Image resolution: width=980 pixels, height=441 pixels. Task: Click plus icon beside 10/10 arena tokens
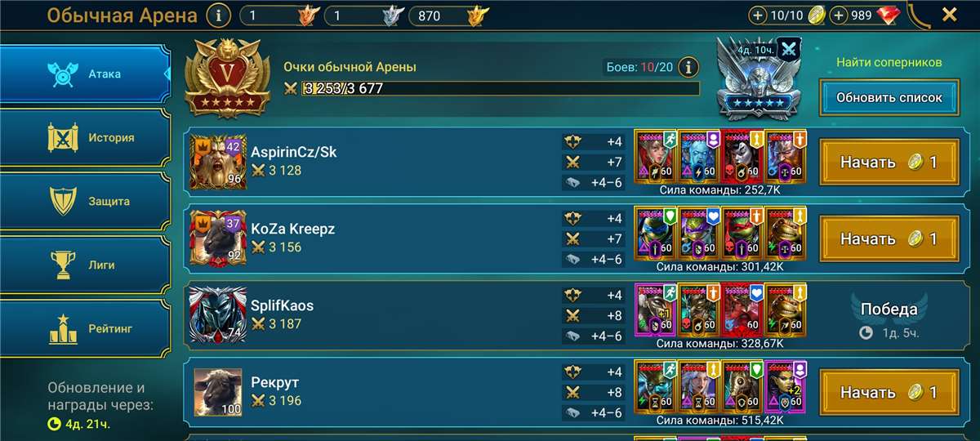tap(759, 15)
